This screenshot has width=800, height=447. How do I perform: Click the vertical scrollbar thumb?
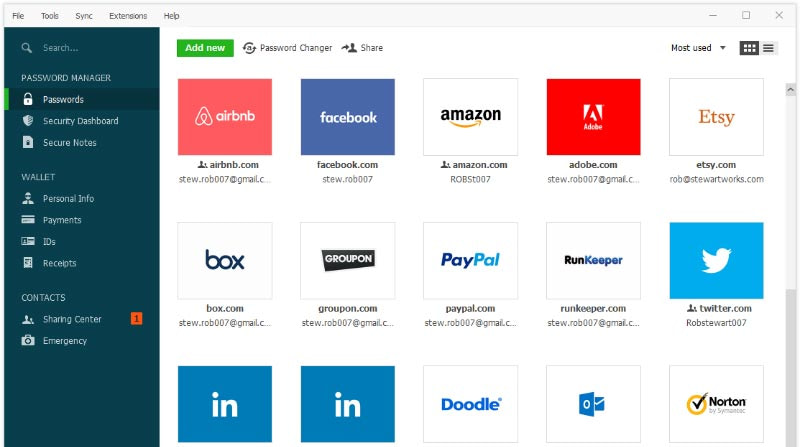coord(790,367)
